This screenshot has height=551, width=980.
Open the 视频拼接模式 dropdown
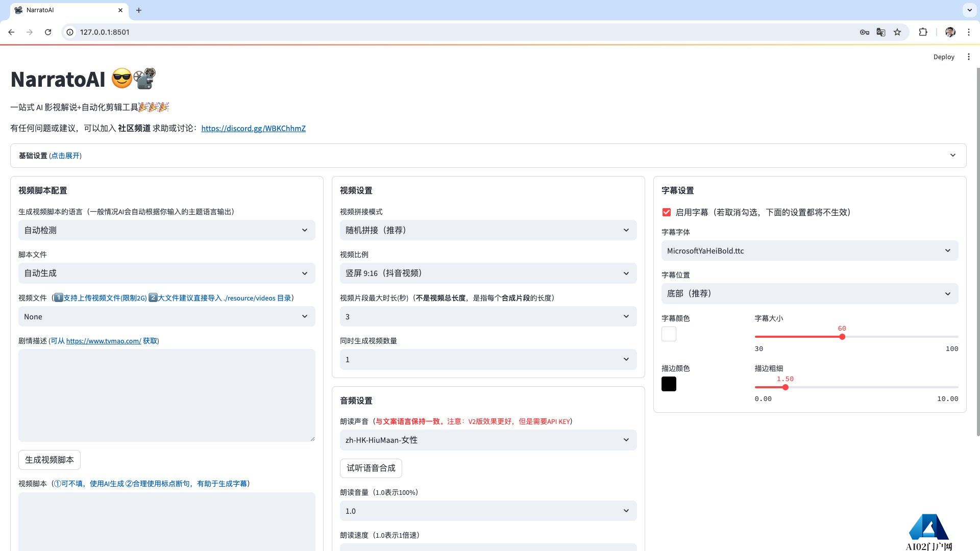[x=488, y=230]
